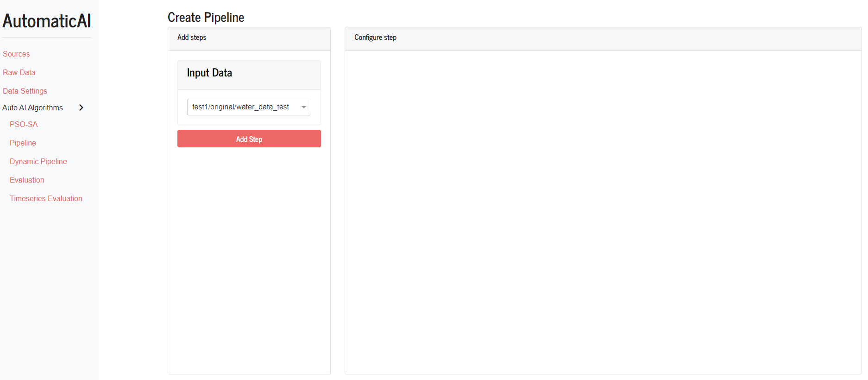This screenshot has height=380, width=868.
Task: Open Data Settings link
Action: point(25,91)
